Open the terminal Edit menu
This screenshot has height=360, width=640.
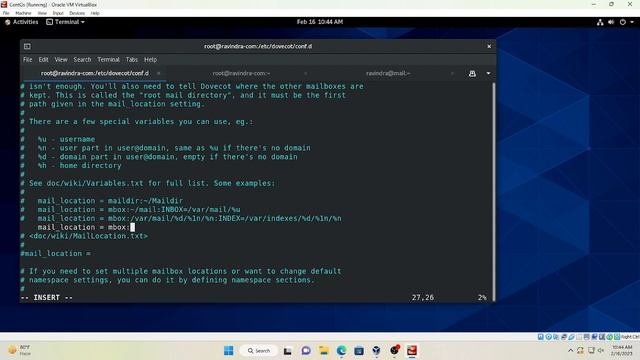click(43, 60)
